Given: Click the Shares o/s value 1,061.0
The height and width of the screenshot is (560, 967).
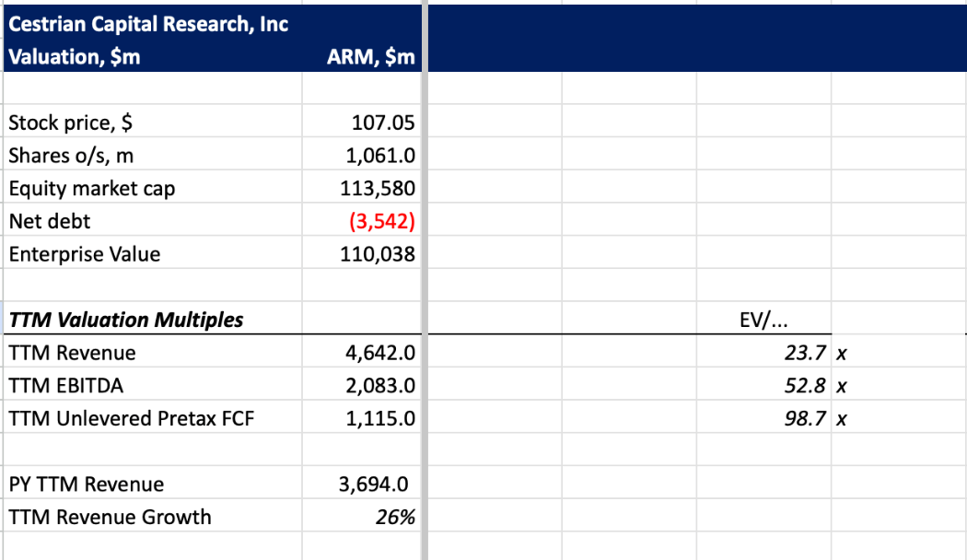Looking at the screenshot, I should 379,156.
